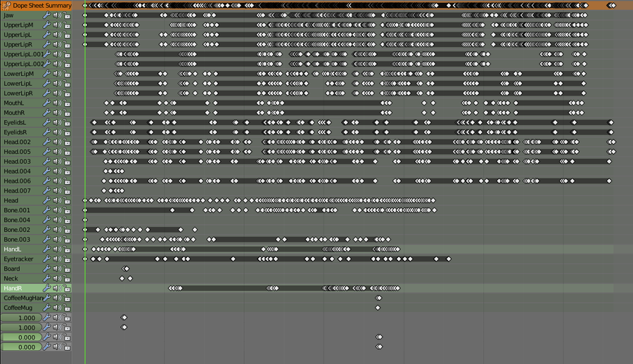Toggle modifiers wrench on Eyetracker channel
Image resolution: width=633 pixels, height=364 pixels.
click(47, 259)
